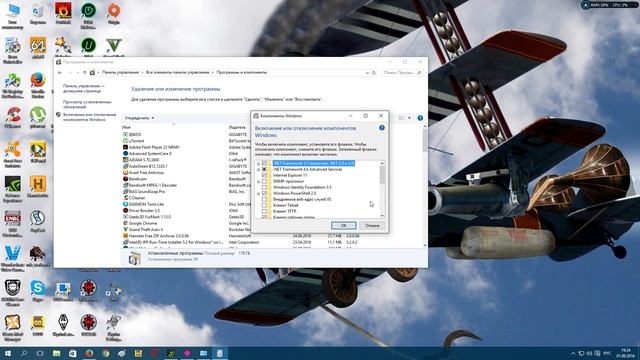Enable the TFTP client checkbox
640x360 pixels.
point(264,211)
